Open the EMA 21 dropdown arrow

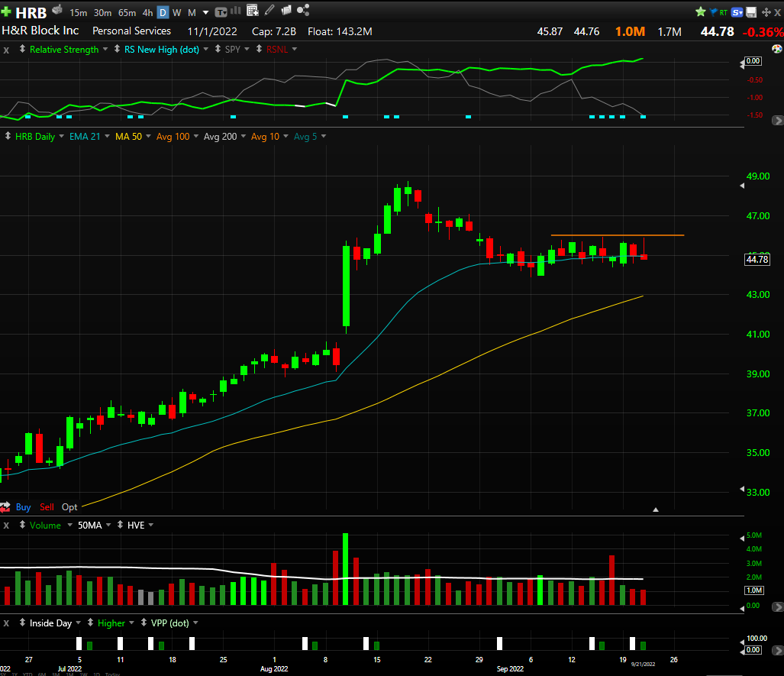(x=107, y=136)
